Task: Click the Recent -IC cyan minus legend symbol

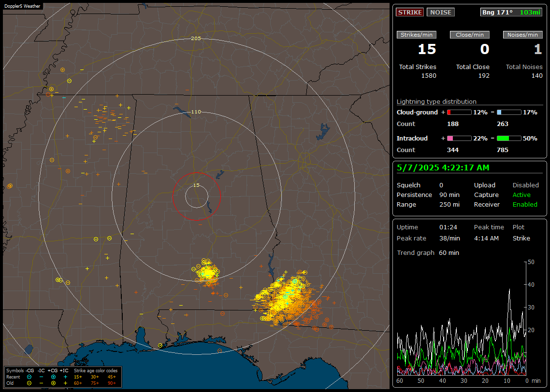Action: pos(42,377)
